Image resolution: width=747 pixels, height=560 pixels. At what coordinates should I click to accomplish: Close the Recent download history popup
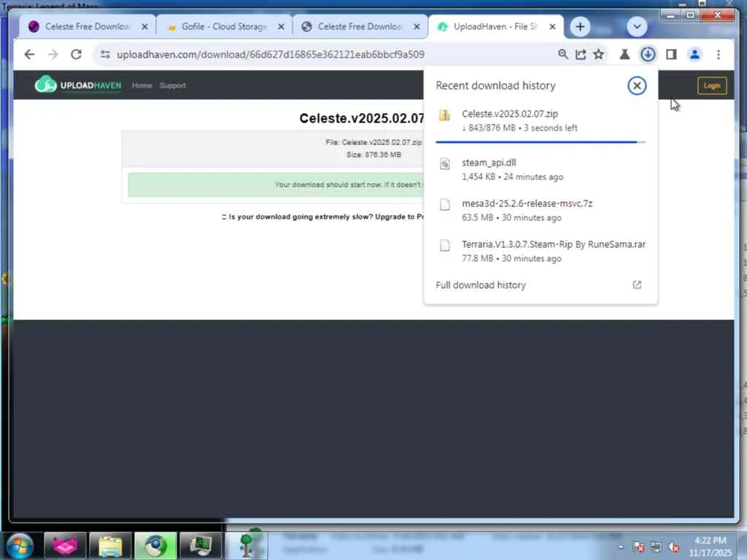[636, 86]
